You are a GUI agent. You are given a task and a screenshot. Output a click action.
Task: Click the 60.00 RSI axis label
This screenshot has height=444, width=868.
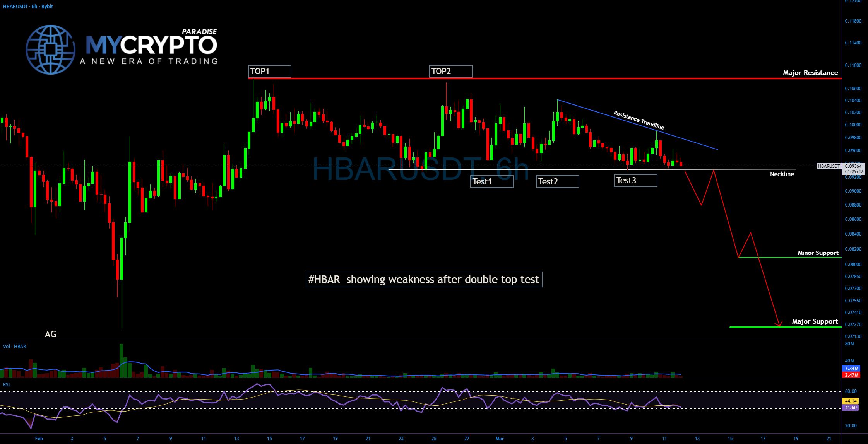(x=851, y=391)
